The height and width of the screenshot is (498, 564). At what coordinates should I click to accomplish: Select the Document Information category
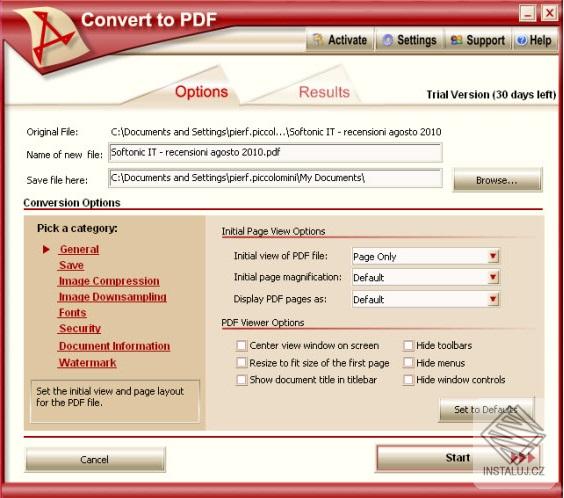tap(114, 346)
